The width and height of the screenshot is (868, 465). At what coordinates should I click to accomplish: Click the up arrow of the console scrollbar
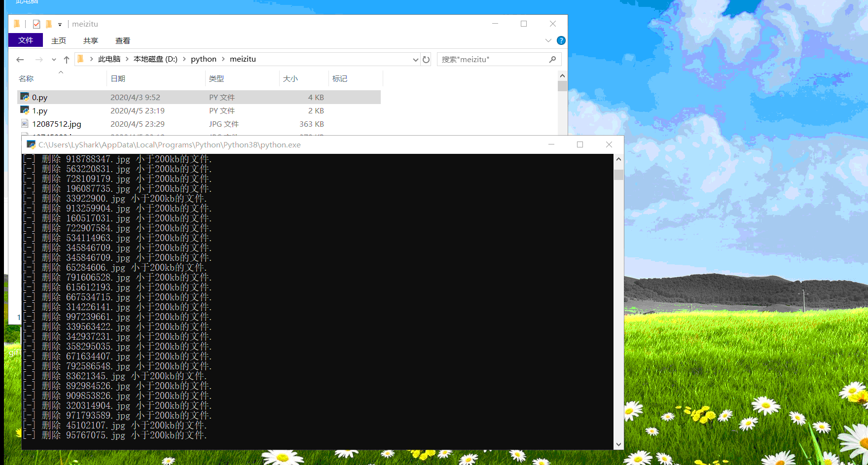coord(619,159)
